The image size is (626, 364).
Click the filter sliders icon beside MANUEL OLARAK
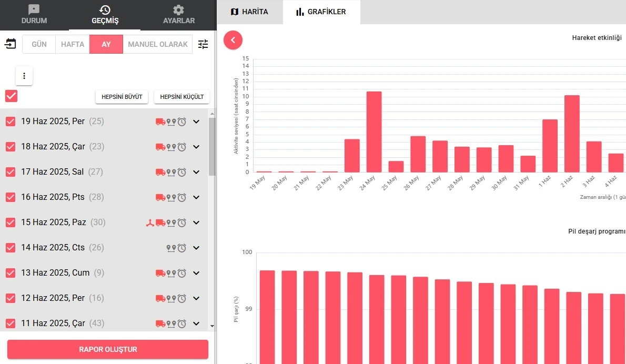point(203,44)
